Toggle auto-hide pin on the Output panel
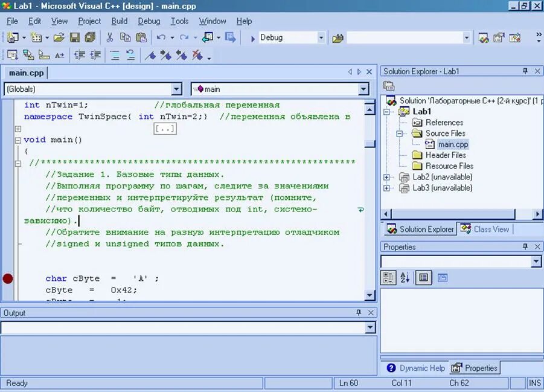This screenshot has height=392, width=544. tap(359, 312)
